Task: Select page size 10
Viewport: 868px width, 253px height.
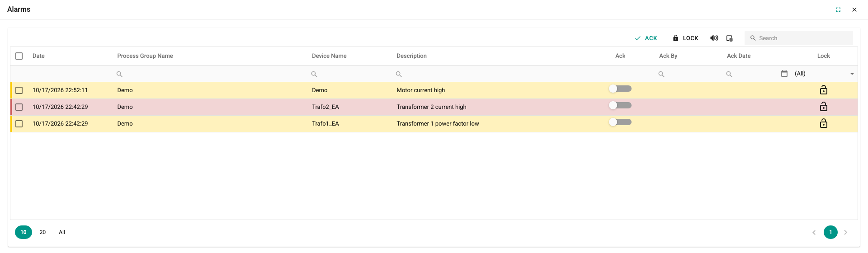Action: pos(24,232)
